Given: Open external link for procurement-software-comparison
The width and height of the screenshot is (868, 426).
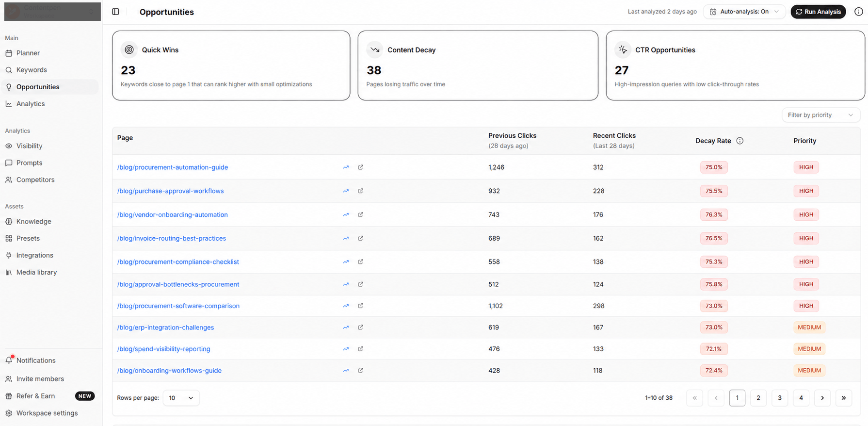Looking at the screenshot, I should pyautogui.click(x=361, y=306).
